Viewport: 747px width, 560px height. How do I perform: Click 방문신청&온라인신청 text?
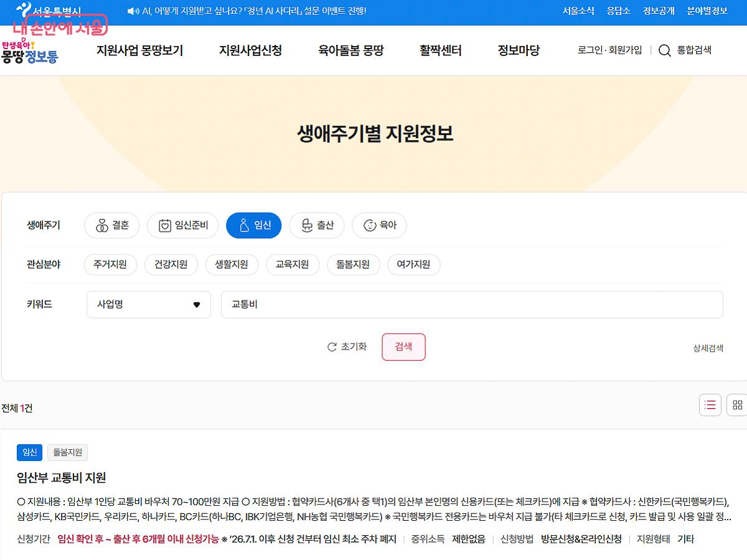[581, 539]
